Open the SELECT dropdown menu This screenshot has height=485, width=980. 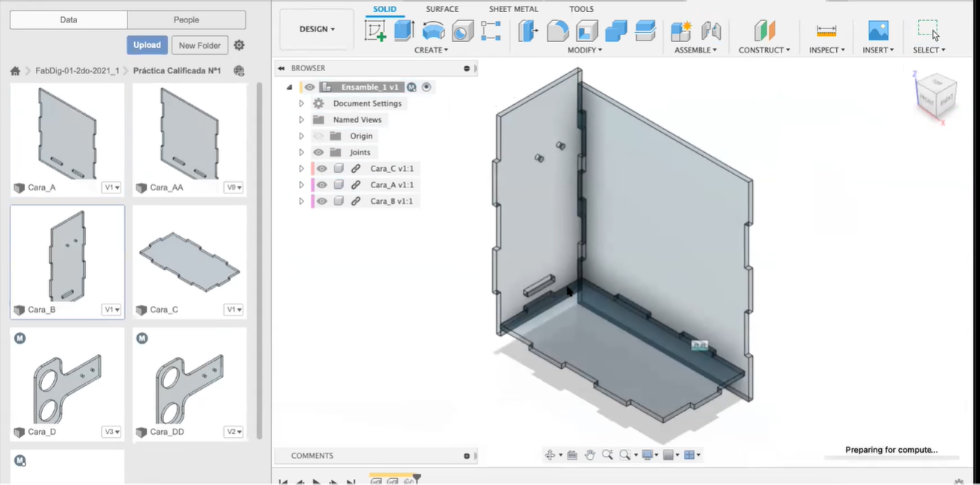[929, 50]
